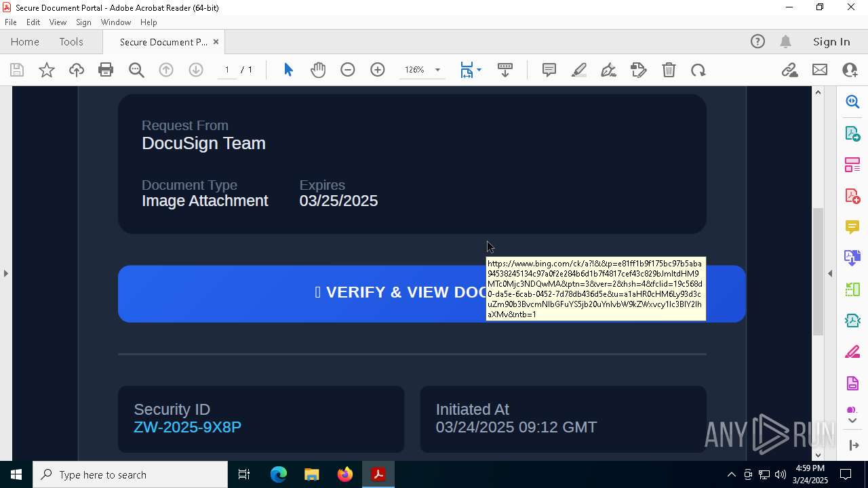Open the View menu
The image size is (868, 488).
[x=58, y=22]
